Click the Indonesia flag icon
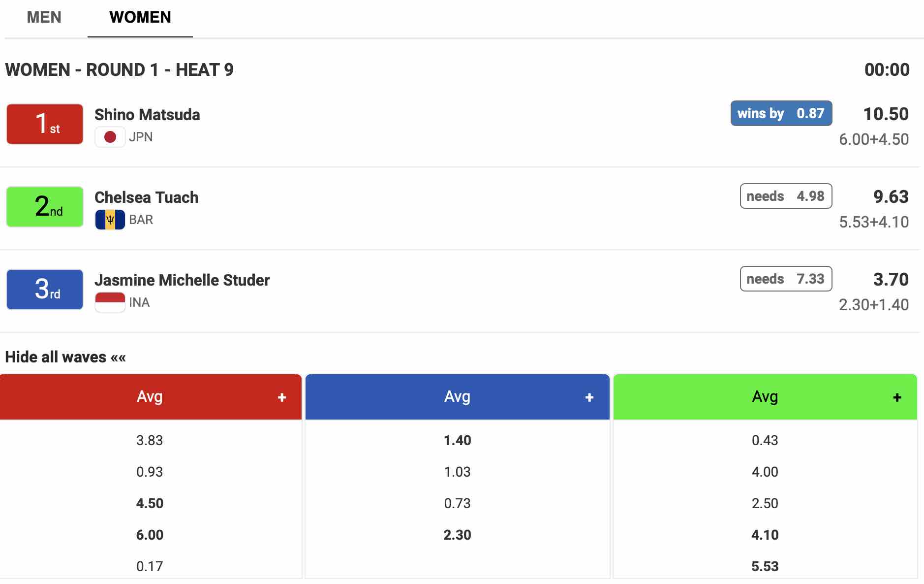This screenshot has width=924, height=584. (x=110, y=302)
